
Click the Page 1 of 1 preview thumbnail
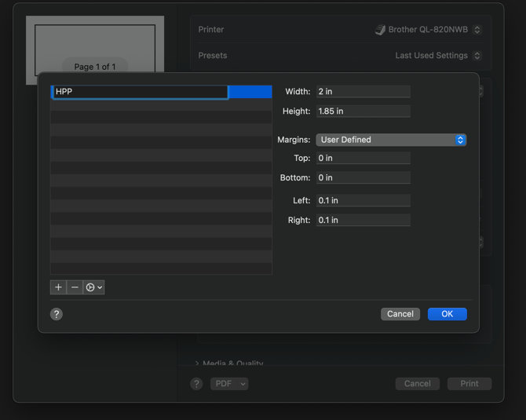pyautogui.click(x=94, y=49)
